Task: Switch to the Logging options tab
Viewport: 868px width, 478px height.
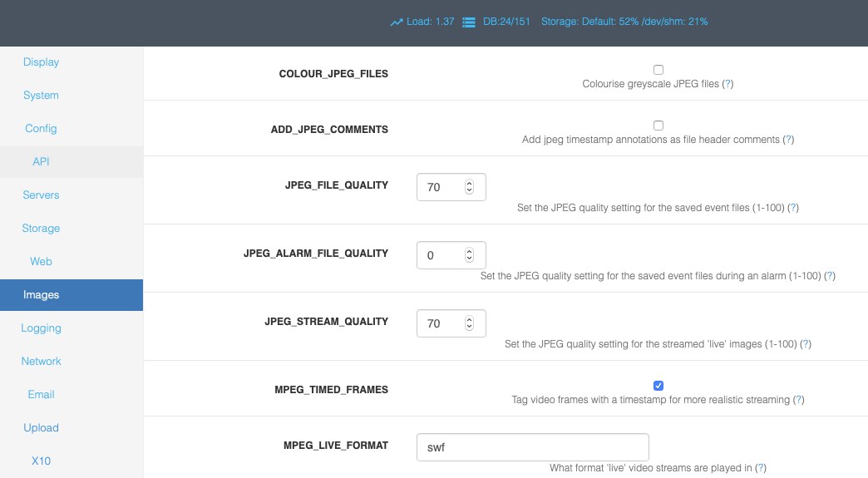Action: click(41, 328)
